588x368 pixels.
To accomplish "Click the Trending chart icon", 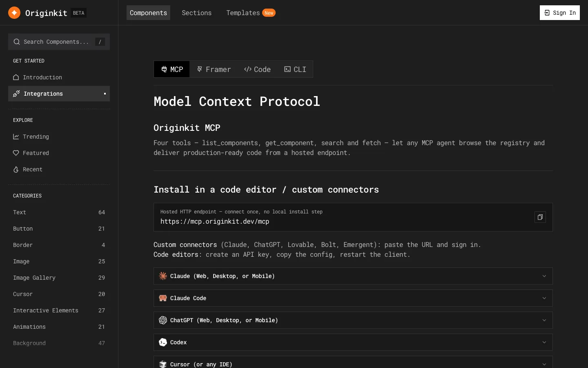I will (16, 137).
